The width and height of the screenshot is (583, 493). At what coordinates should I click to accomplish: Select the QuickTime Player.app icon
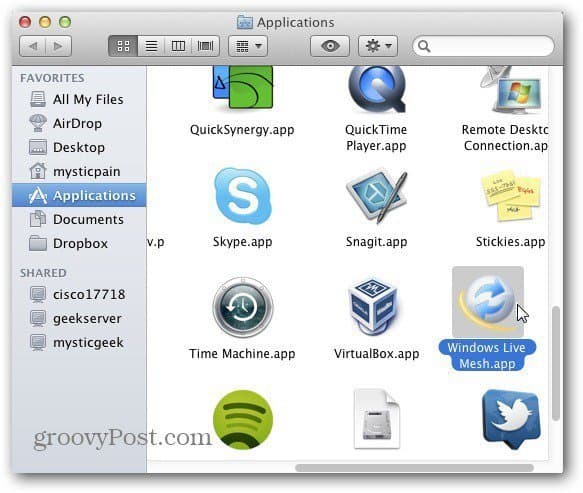(377, 89)
